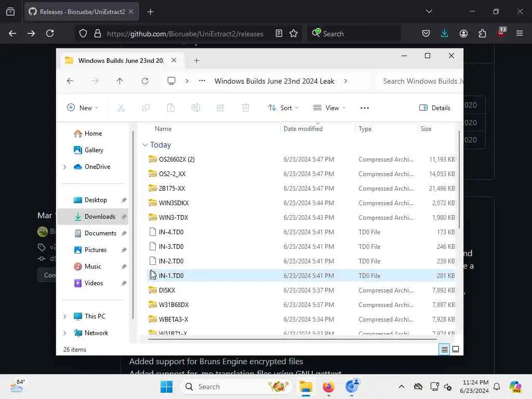
Task: Click the Copy icon in Explorer toolbar
Action: coord(146,108)
